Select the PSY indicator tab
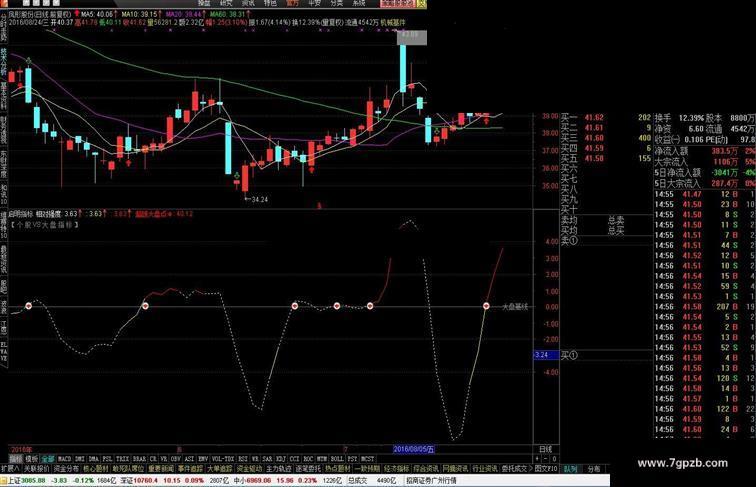756x487 pixels. click(353, 459)
